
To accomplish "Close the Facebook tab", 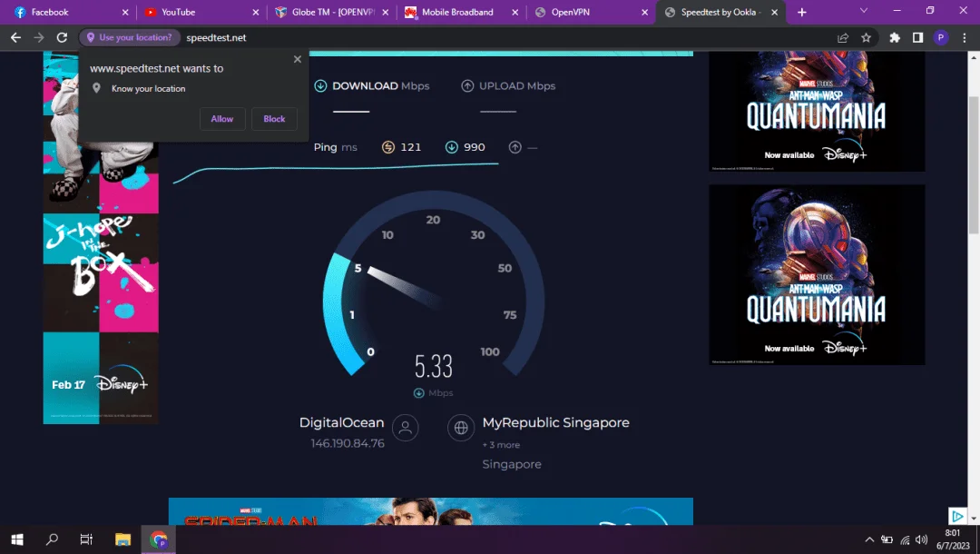I will tap(125, 12).
